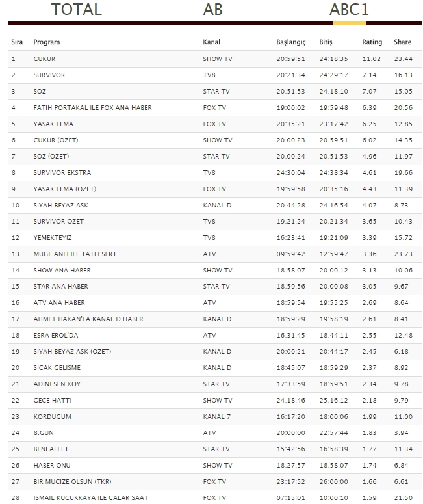Click the Program column header
This screenshot has width=423, height=504.
47,42
